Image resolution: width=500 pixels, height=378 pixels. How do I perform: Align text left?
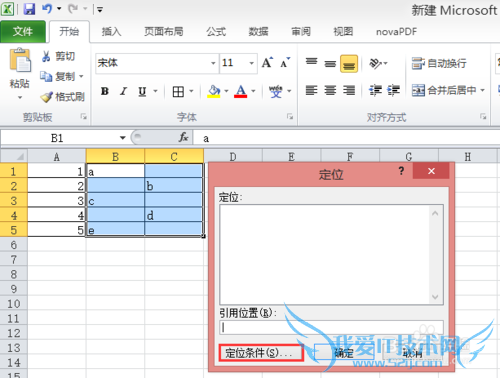[x=312, y=90]
